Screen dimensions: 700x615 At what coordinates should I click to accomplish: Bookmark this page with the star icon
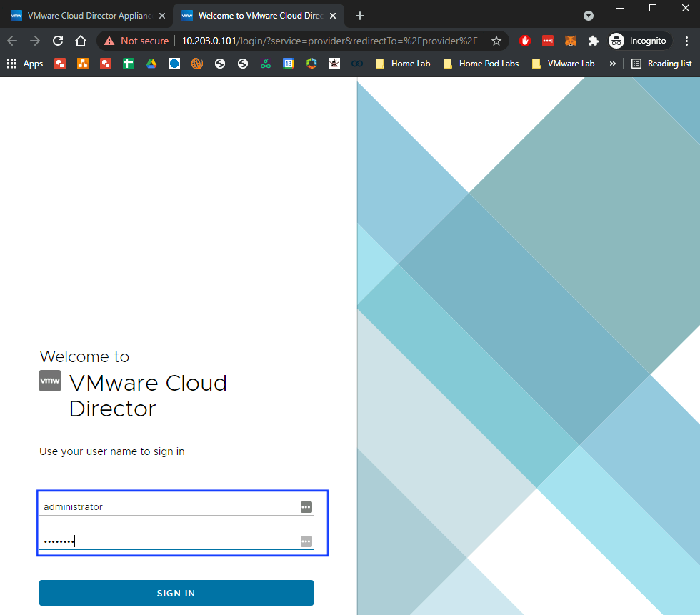[496, 41]
